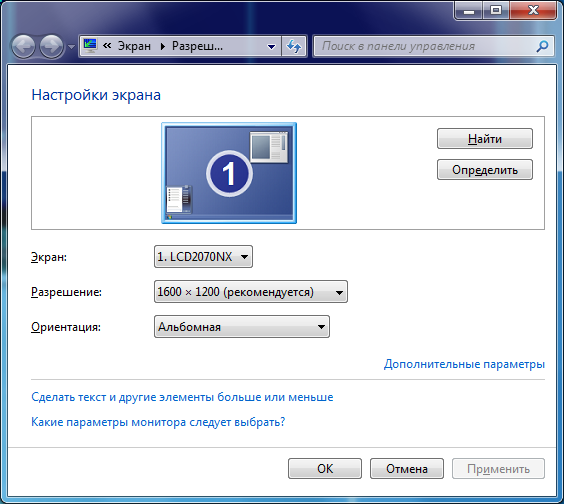564x504 pixels.
Task: Open Сделать текст и другие элементы больше link
Action: pyautogui.click(x=182, y=397)
